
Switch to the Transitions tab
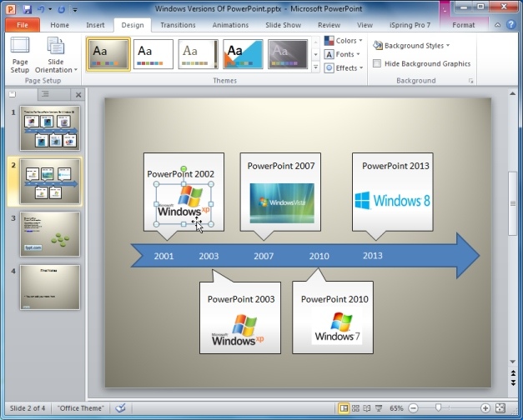click(178, 25)
